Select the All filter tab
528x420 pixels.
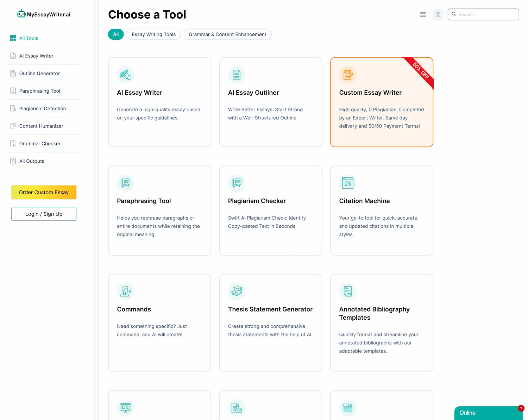coord(116,35)
